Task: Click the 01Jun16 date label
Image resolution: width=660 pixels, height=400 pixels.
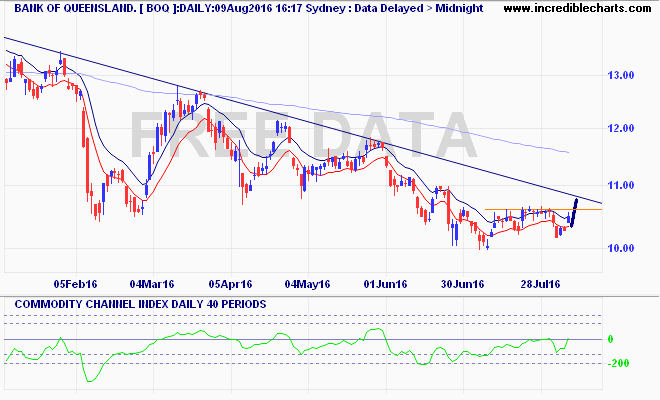Action: click(x=385, y=285)
